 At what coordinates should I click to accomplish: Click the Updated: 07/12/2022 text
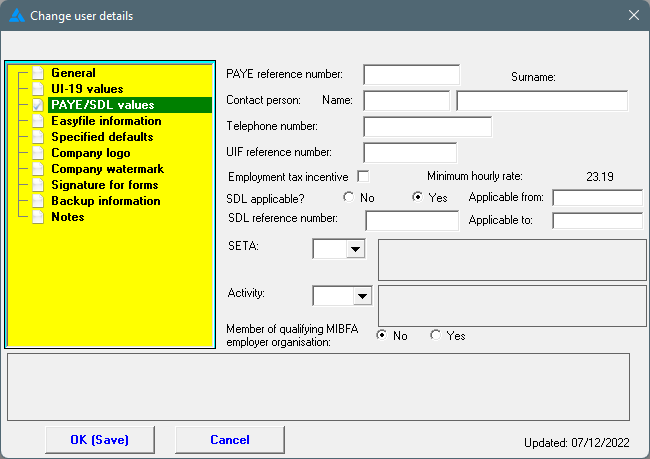point(577,443)
